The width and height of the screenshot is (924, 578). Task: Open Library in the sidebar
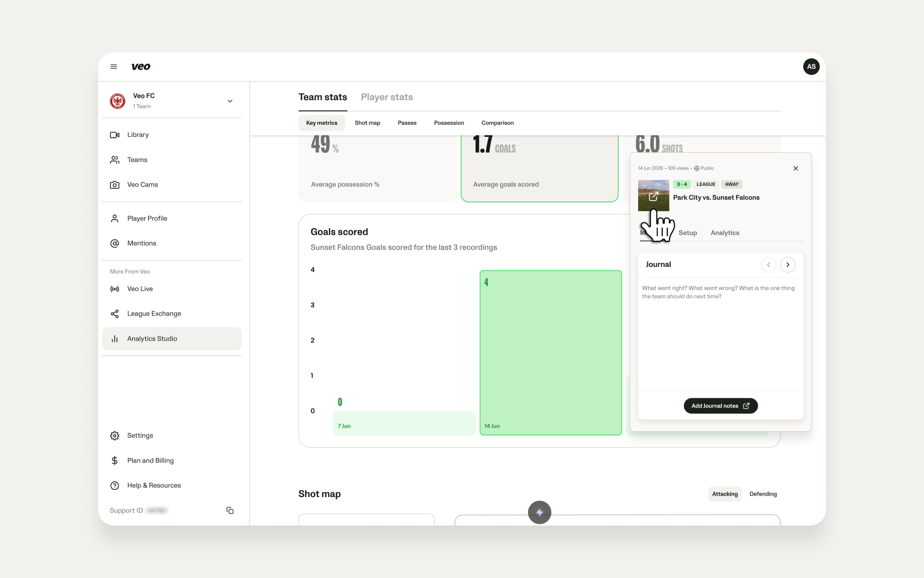pos(172,135)
